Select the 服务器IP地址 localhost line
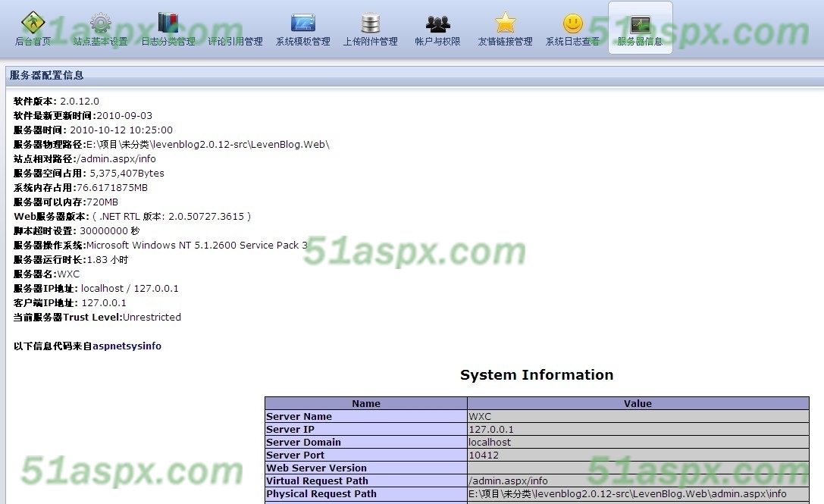The height and width of the screenshot is (504, 824). [96, 289]
